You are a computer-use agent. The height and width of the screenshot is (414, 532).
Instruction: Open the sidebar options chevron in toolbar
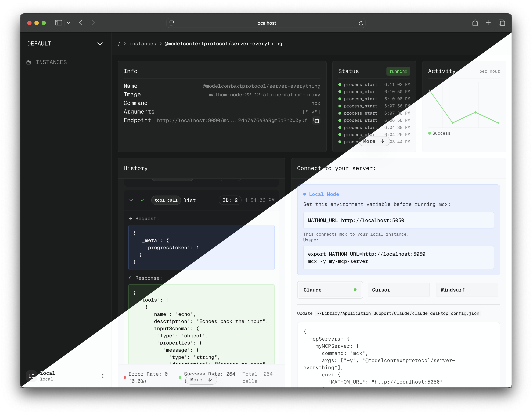click(68, 23)
